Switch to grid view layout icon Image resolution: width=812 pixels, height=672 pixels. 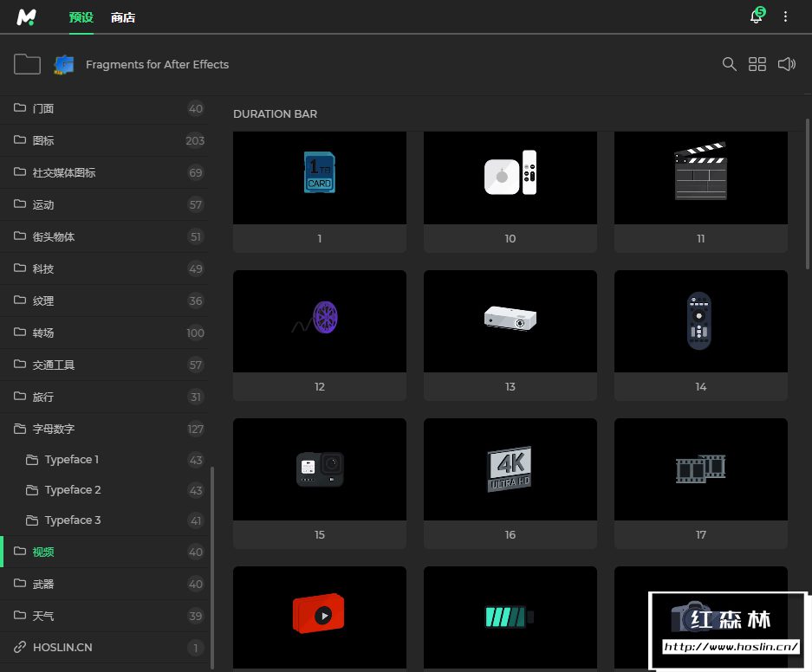click(757, 64)
